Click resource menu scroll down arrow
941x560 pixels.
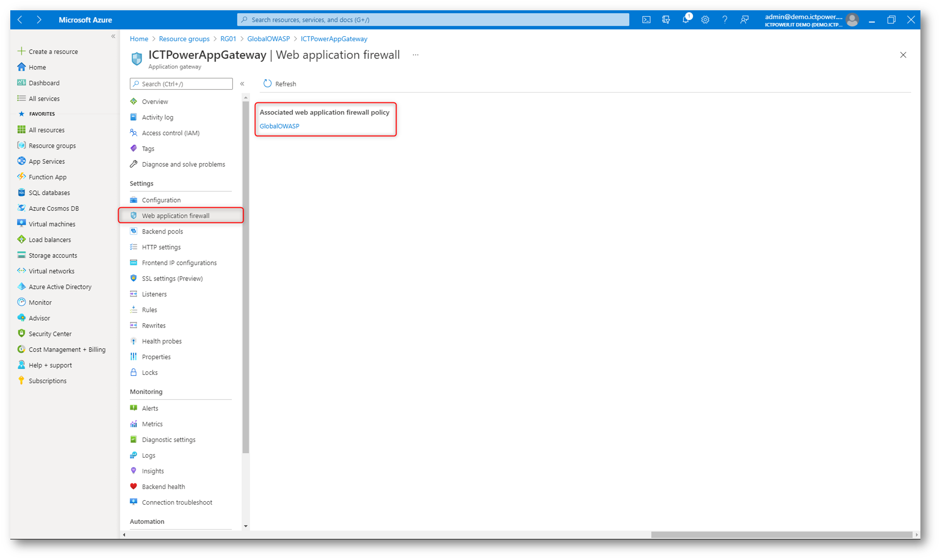[245, 526]
